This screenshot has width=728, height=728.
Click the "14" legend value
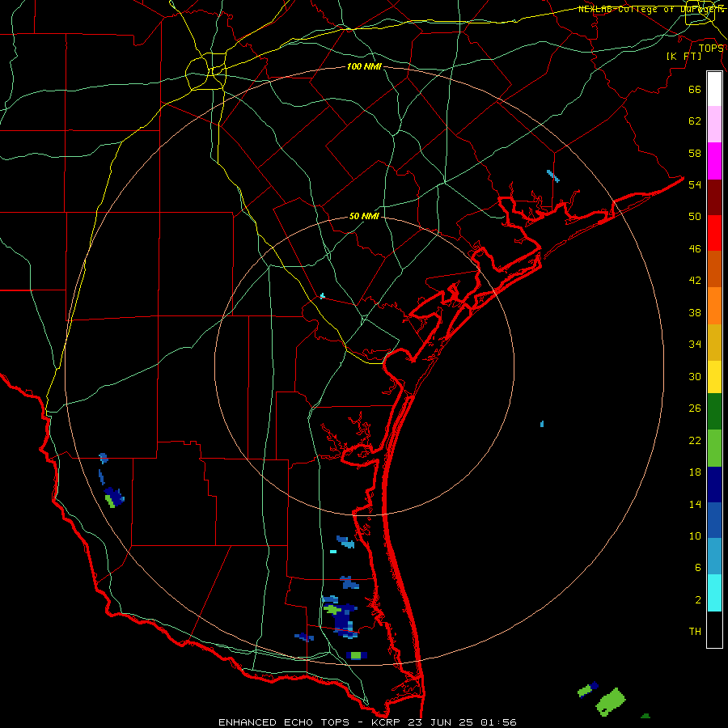[x=695, y=504]
